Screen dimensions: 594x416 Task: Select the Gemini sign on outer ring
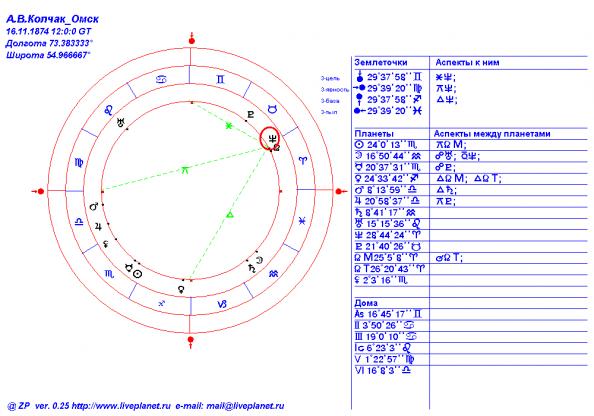pos(220,79)
